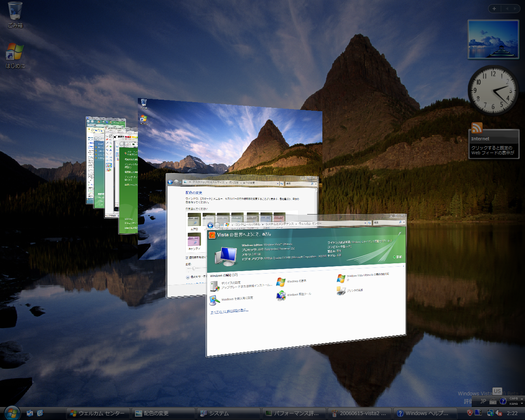
Task: Click the language bar keyboard icon
Action: tap(493, 402)
